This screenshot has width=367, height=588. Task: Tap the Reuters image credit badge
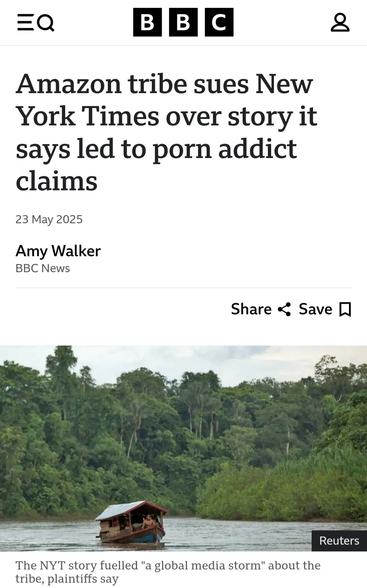coord(339,541)
